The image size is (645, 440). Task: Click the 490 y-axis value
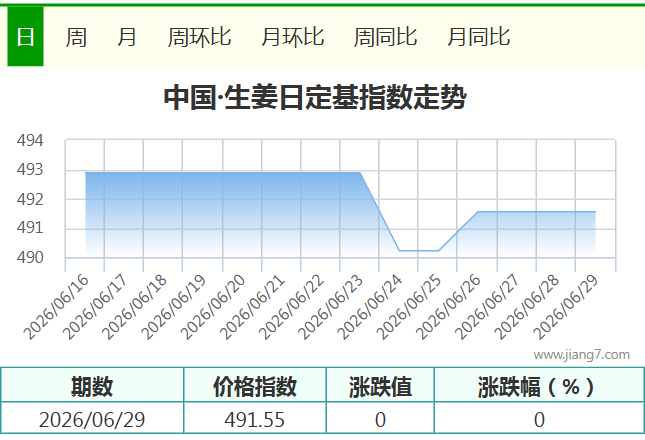tap(30, 257)
